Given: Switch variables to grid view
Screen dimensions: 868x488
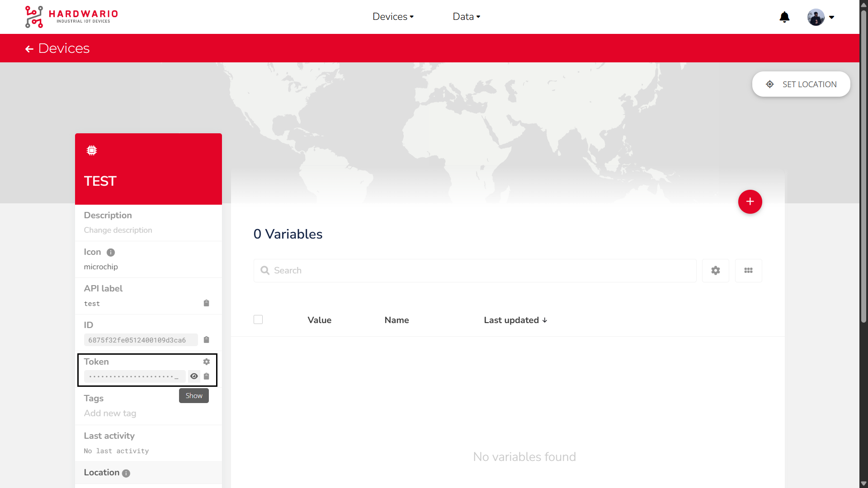Looking at the screenshot, I should [748, 271].
